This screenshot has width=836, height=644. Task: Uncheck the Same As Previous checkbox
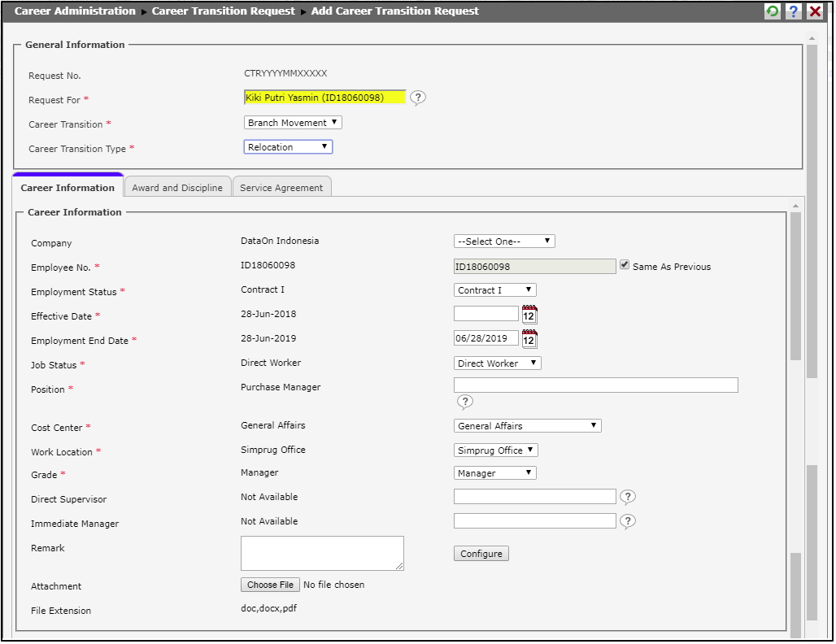point(625,265)
